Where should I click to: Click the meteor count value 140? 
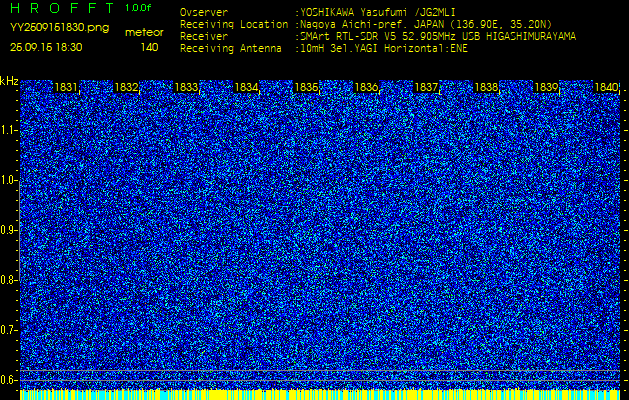click(x=149, y=47)
